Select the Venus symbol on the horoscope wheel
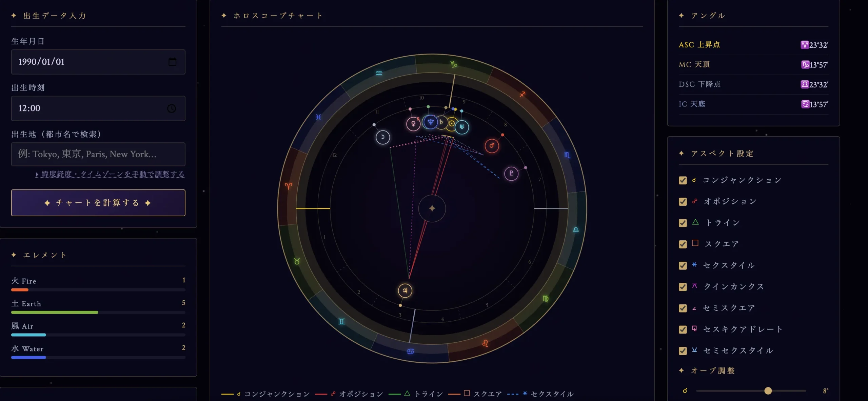Screen dimensions: 868x401 (413, 124)
